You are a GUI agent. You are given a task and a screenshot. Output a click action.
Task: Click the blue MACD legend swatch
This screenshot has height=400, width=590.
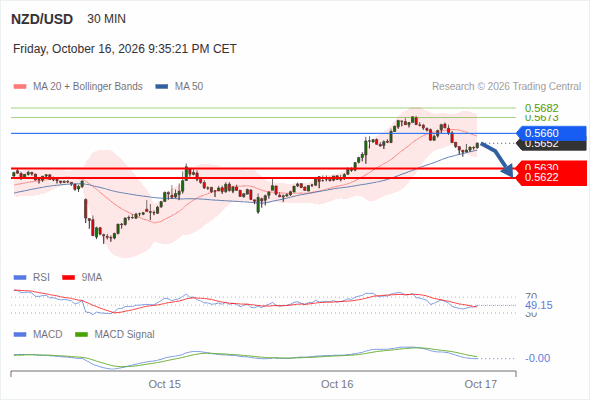[20, 335]
